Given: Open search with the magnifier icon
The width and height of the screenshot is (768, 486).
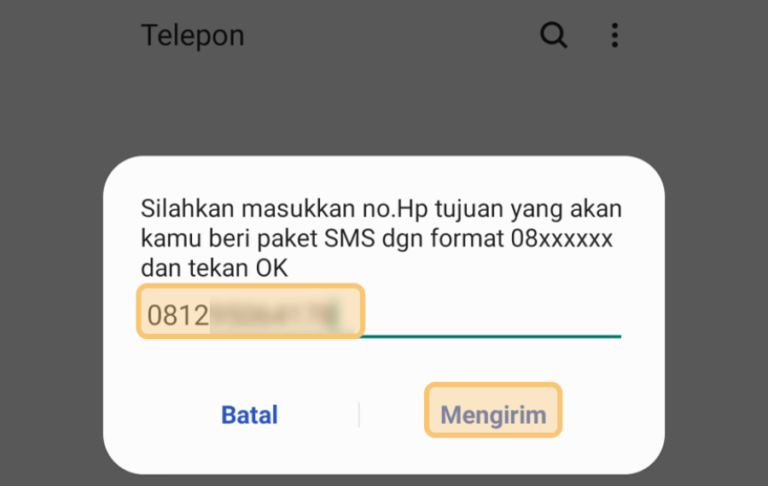Looking at the screenshot, I should pyautogui.click(x=553, y=35).
